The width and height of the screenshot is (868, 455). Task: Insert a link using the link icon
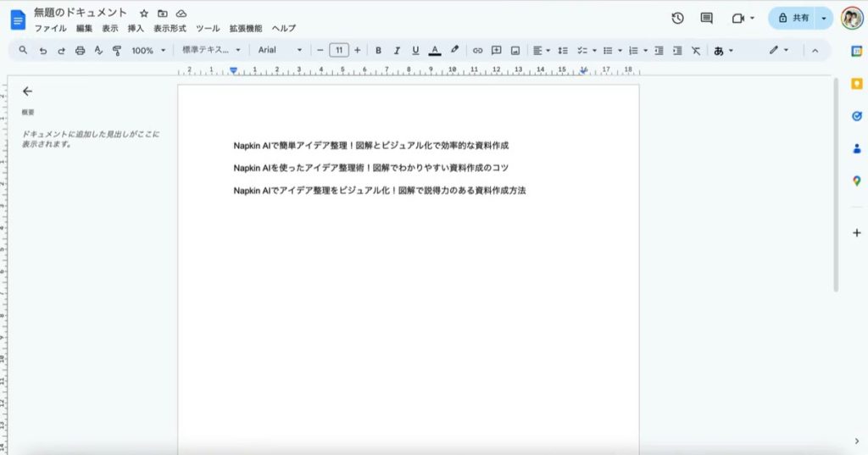point(477,51)
